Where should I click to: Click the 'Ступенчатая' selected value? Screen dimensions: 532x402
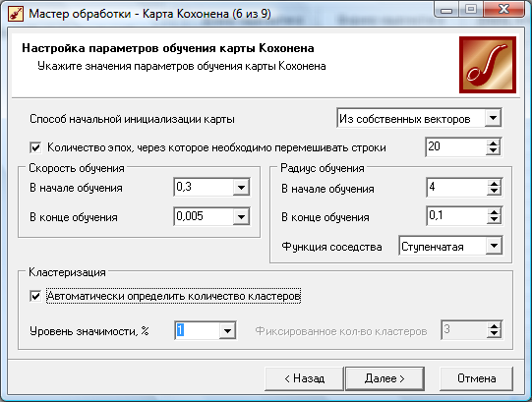point(433,247)
